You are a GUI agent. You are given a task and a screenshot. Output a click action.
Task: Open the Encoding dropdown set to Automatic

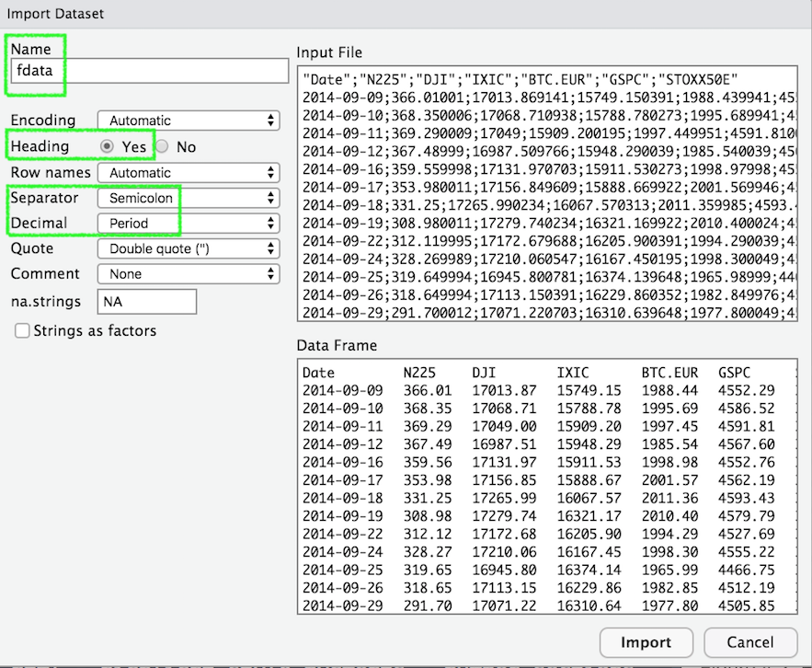pyautogui.click(x=188, y=121)
